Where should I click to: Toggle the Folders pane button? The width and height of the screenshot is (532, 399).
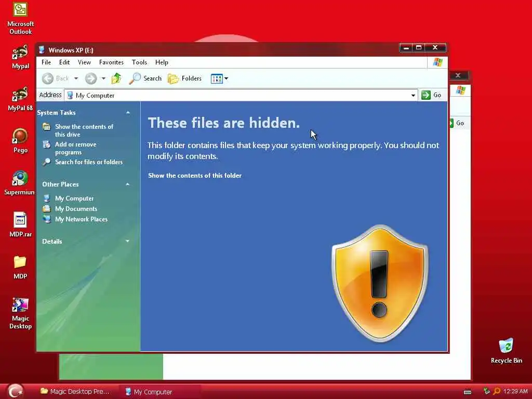pyautogui.click(x=185, y=78)
